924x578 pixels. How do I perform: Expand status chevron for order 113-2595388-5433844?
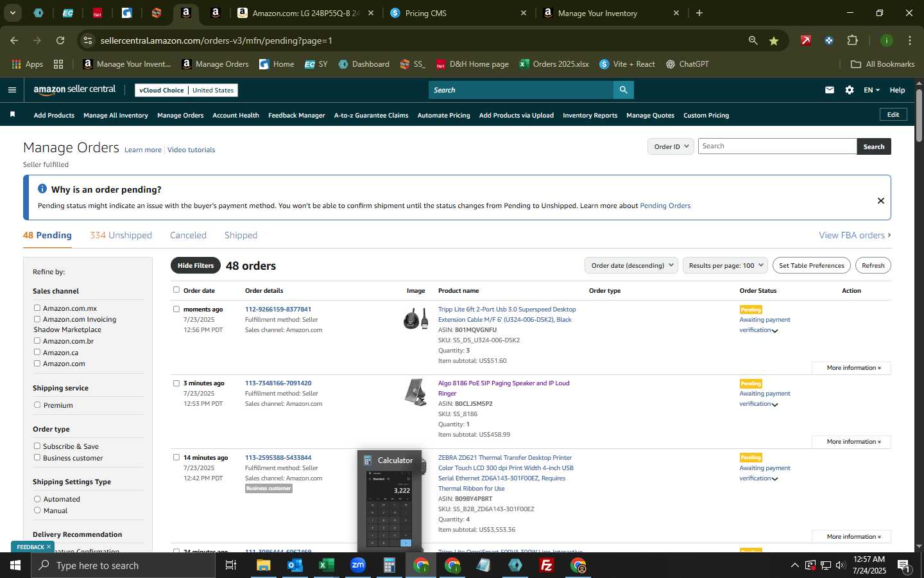pos(775,479)
